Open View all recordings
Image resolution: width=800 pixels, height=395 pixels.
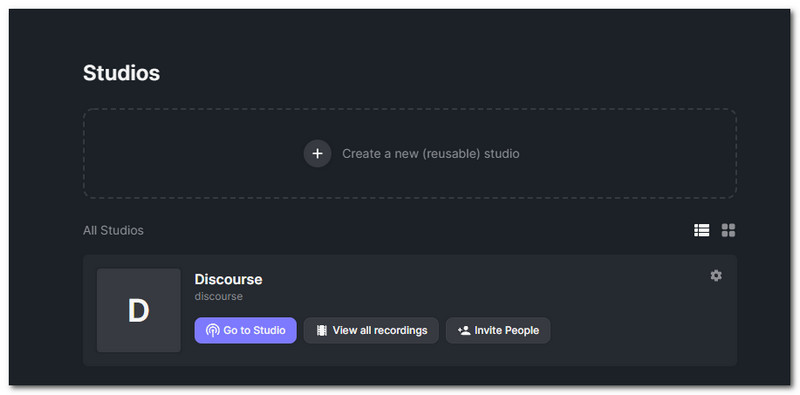(371, 330)
